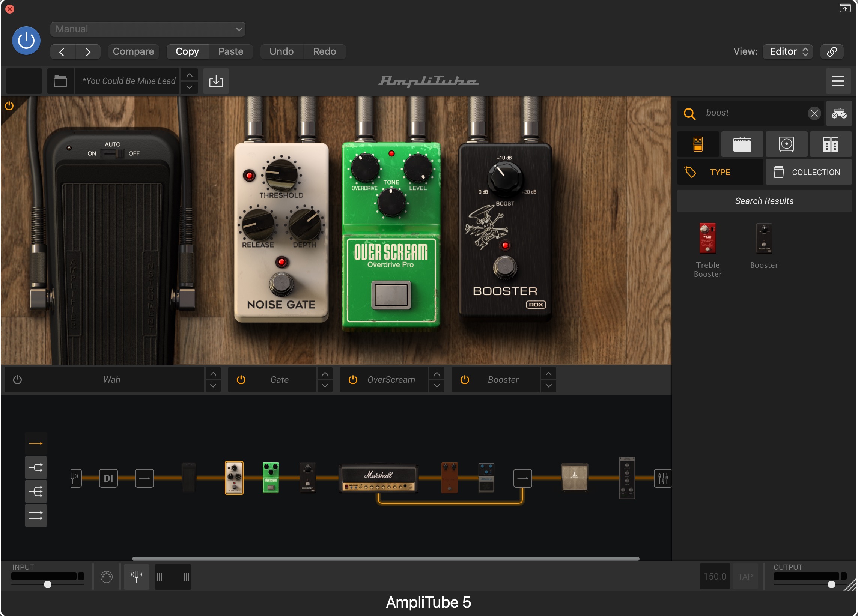Toggle the plugin bypass power button
The height and width of the screenshot is (616, 858).
pos(26,41)
